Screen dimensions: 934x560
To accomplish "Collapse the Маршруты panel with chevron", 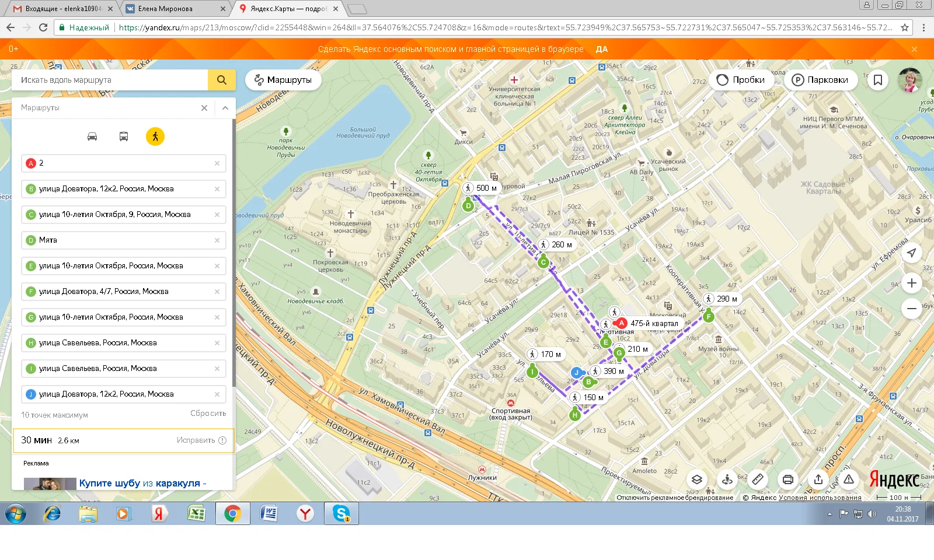I will click(225, 108).
